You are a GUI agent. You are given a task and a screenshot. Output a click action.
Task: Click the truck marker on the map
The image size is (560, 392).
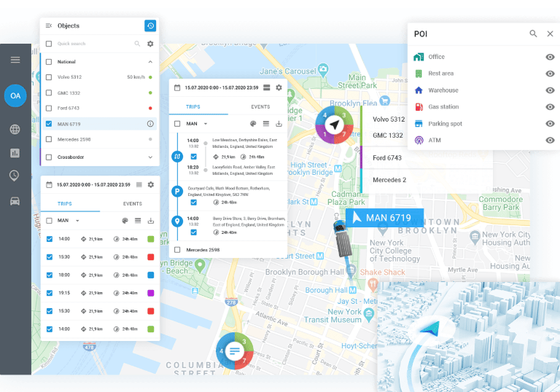[343, 238]
